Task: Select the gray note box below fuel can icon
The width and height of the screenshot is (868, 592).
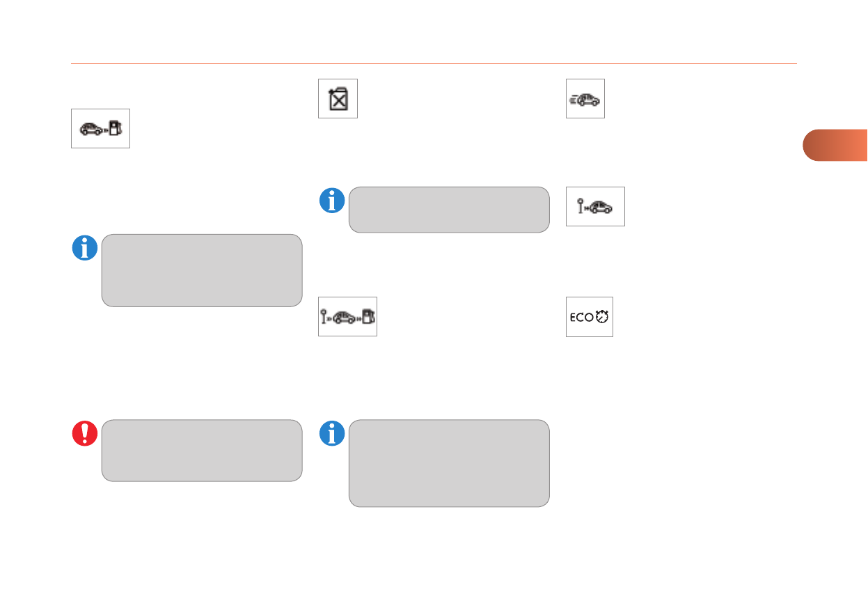Action: pos(449,209)
